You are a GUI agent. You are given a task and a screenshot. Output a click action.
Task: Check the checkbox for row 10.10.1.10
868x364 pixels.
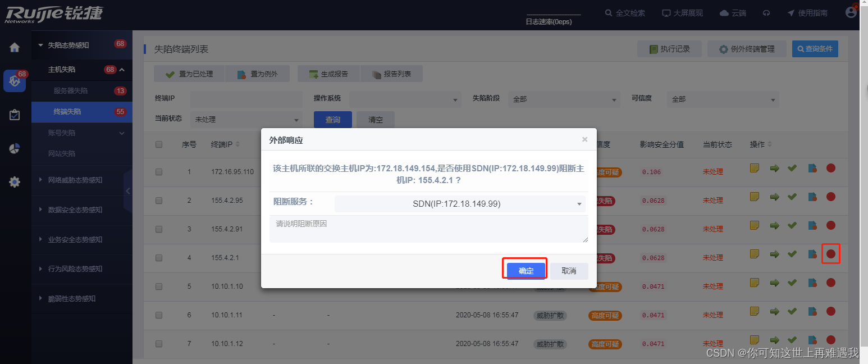coord(159,286)
